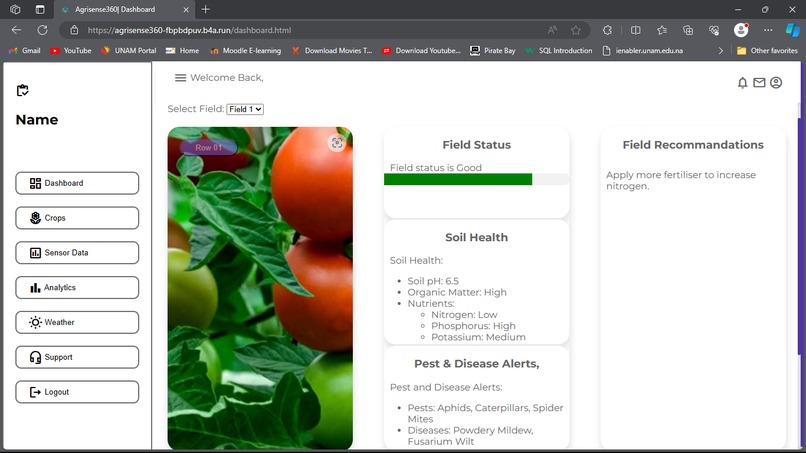Image resolution: width=806 pixels, height=453 pixels.
Task: Open the Crops sidebar button
Action: [x=77, y=218]
